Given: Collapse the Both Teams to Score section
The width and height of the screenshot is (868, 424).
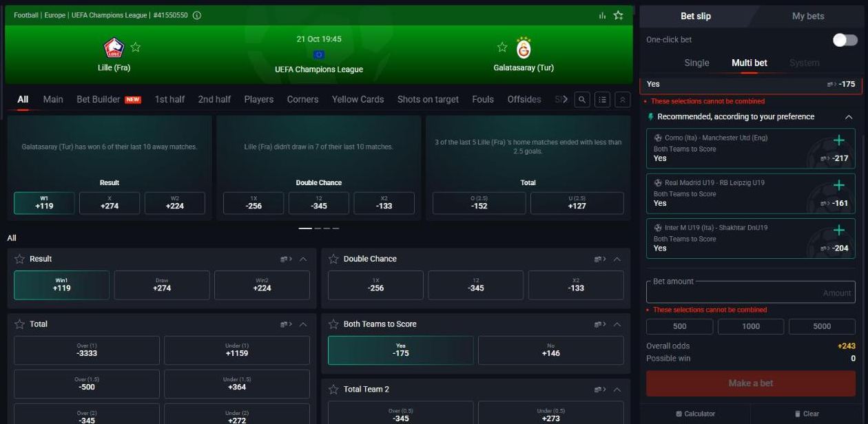Looking at the screenshot, I should (x=617, y=325).
